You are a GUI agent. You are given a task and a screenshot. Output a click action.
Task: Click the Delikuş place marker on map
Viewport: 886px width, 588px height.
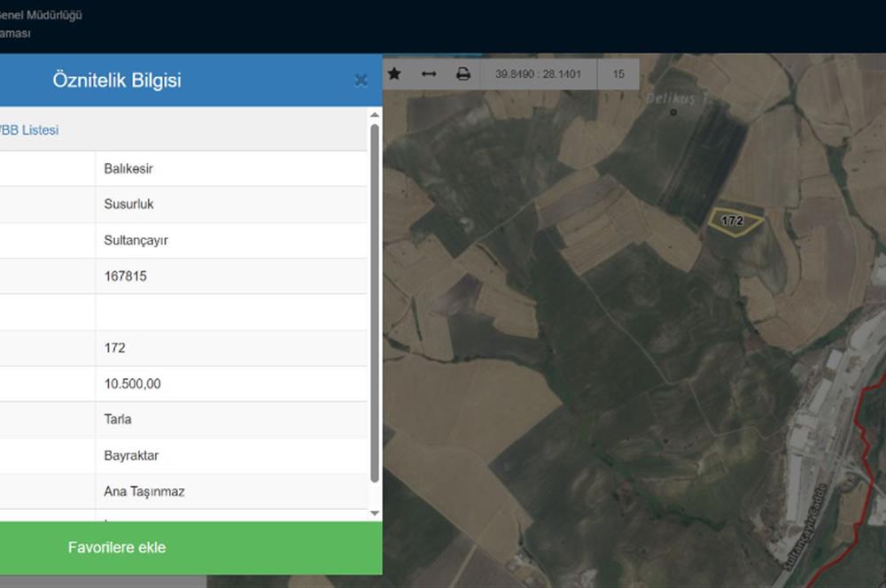tap(673, 112)
